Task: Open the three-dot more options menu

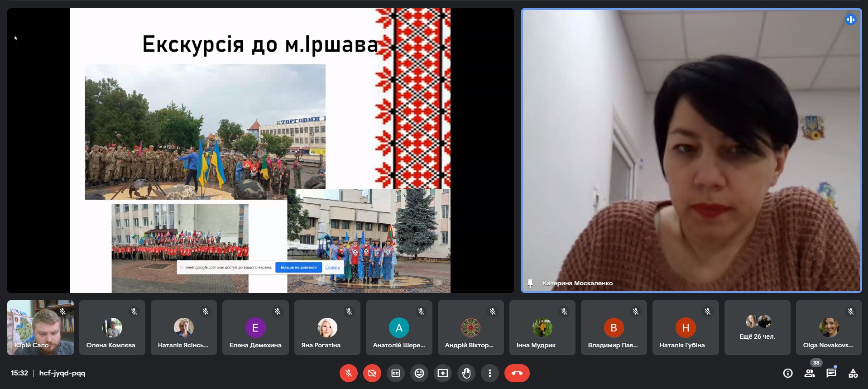Action: point(490,373)
